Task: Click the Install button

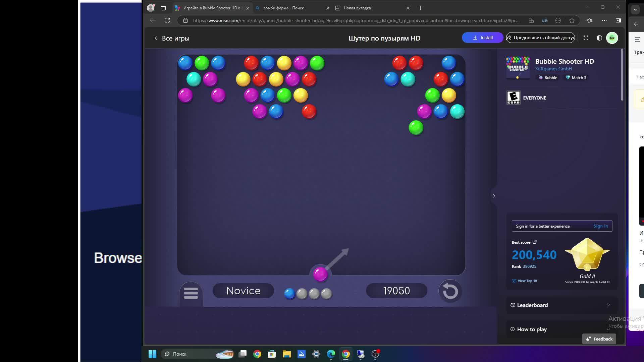Action: [x=482, y=38]
